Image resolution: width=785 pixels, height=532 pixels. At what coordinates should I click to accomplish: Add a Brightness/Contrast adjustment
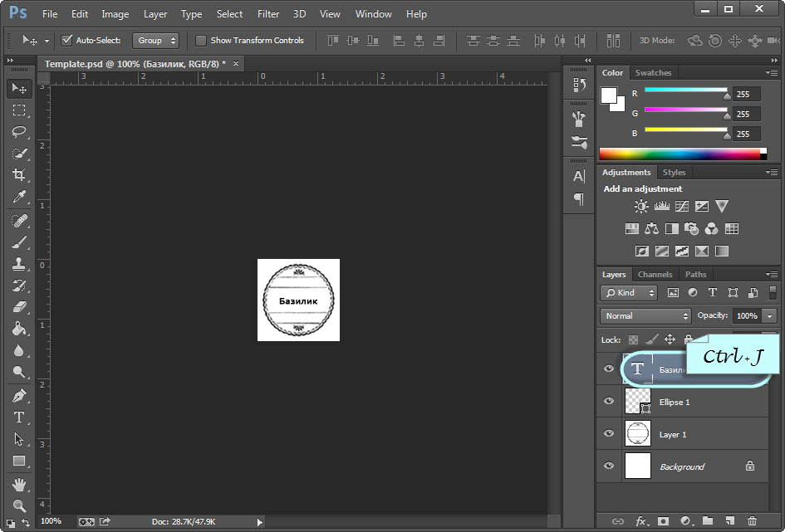click(x=641, y=207)
